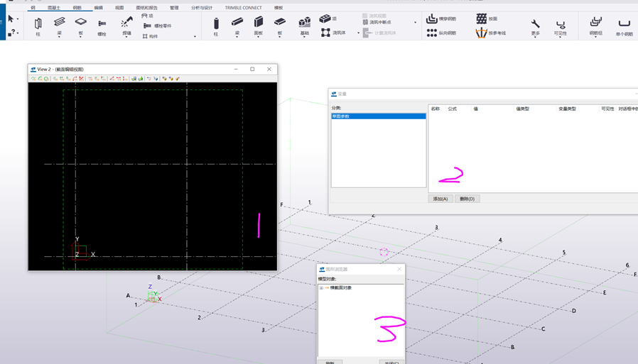Choose the concrete footing (基础) tool
The height and width of the screenshot is (364, 638).
304,23
